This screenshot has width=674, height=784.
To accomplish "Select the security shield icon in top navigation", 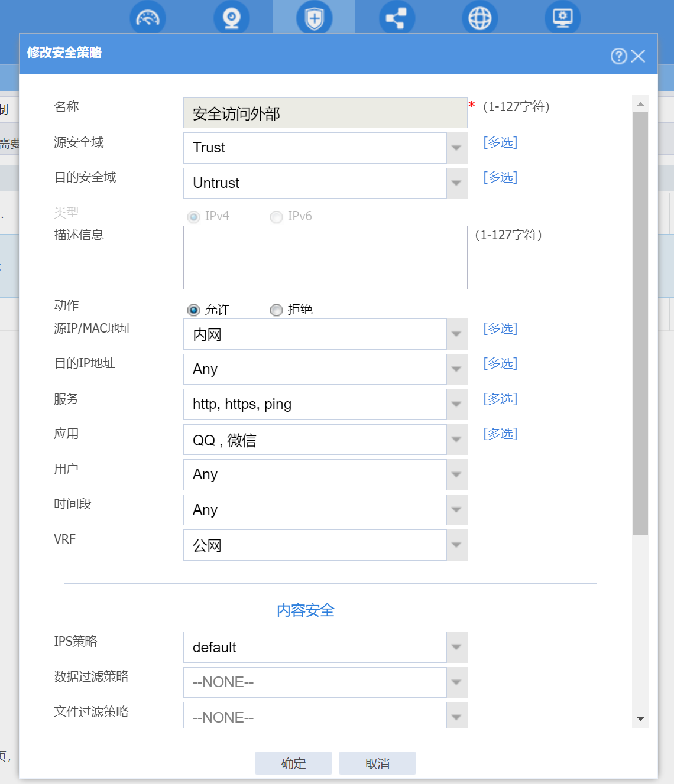I will coord(314,18).
